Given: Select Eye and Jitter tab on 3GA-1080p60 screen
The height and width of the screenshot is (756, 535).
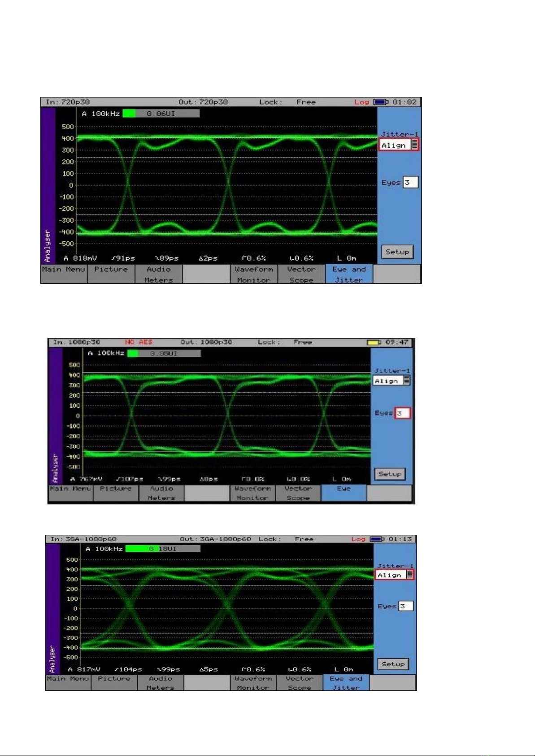Looking at the screenshot, I should (x=346, y=682).
